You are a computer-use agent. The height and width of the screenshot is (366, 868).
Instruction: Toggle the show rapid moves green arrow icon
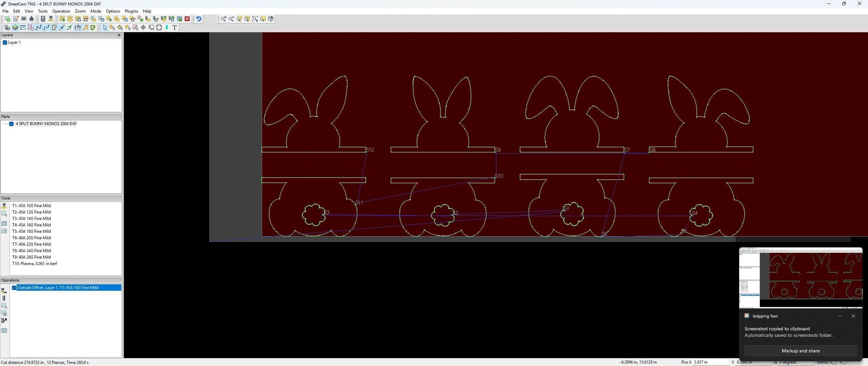pyautogui.click(x=69, y=27)
